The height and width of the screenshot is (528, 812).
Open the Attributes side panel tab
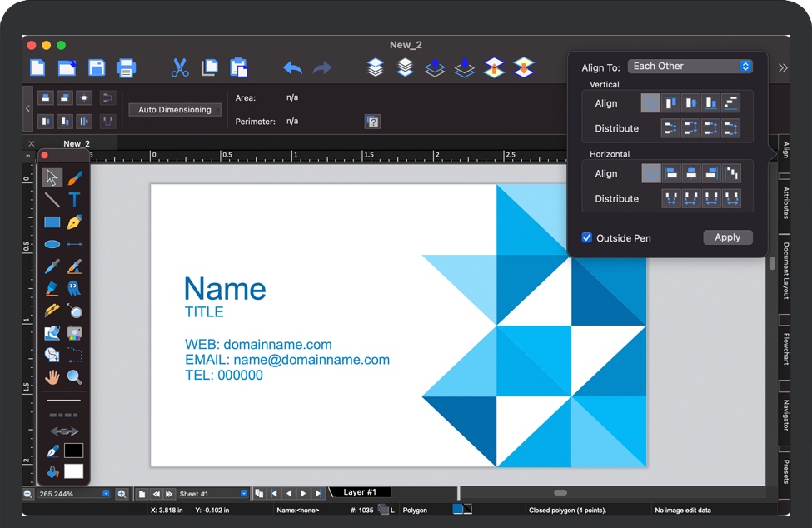[x=785, y=203]
